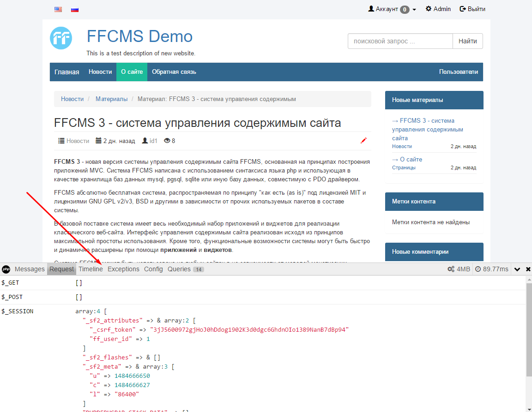Click the list icon beside Новости category
The image size is (532, 412).
(x=61, y=141)
